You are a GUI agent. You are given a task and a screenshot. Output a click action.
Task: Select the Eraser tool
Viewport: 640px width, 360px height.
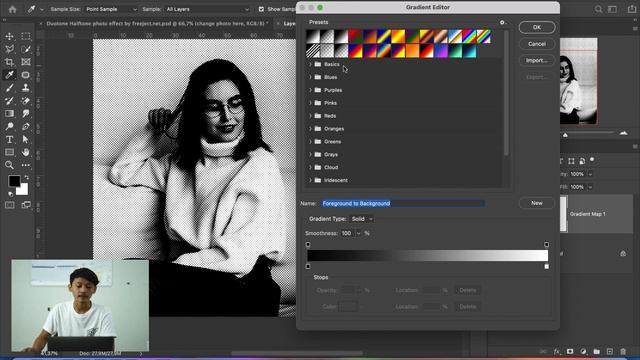tap(26, 100)
